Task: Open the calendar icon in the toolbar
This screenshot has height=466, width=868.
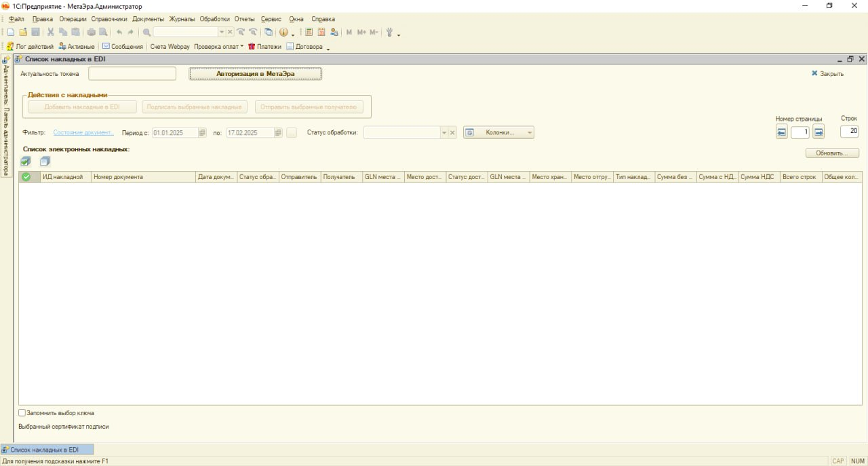Action: pyautogui.click(x=321, y=32)
